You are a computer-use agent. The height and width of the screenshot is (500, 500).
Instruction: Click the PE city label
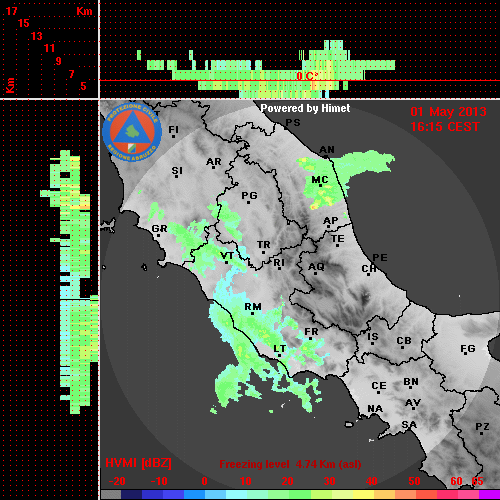pos(380,258)
